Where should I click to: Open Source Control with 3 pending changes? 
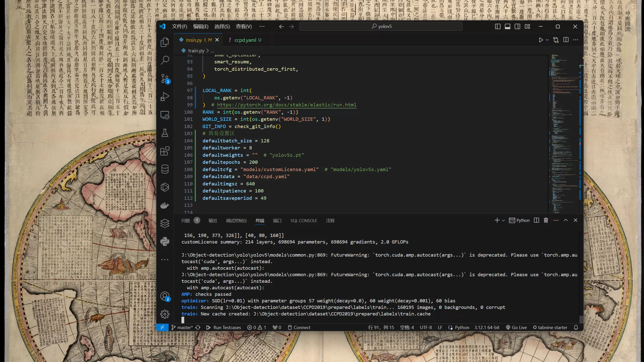pyautogui.click(x=165, y=78)
